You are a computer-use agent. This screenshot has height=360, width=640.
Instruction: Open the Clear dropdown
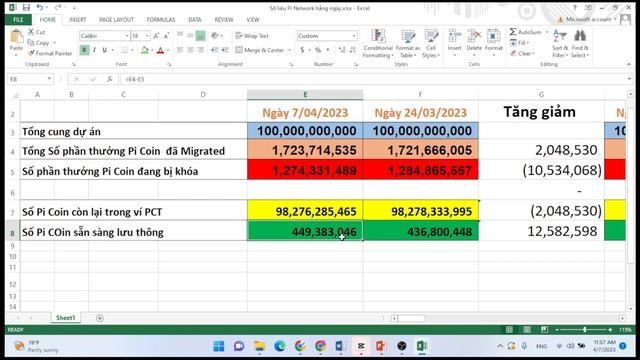coord(522,53)
